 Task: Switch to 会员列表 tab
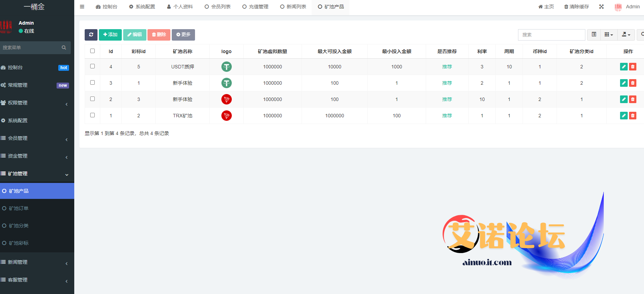click(x=218, y=7)
